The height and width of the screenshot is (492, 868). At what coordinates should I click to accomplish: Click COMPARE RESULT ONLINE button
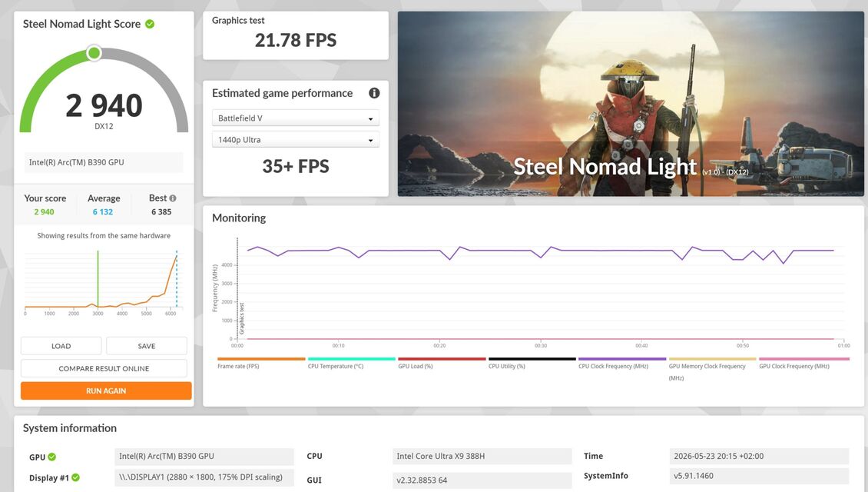tap(104, 368)
